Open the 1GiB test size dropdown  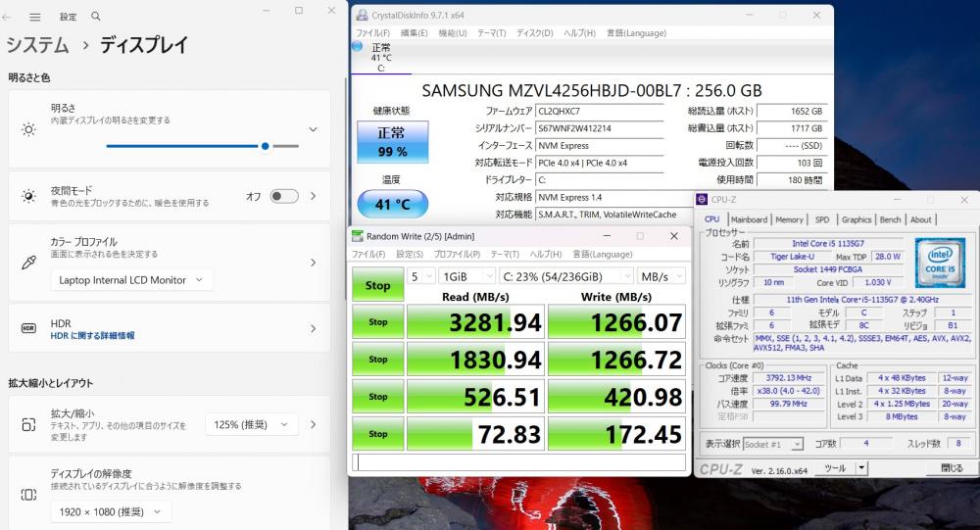(465, 276)
